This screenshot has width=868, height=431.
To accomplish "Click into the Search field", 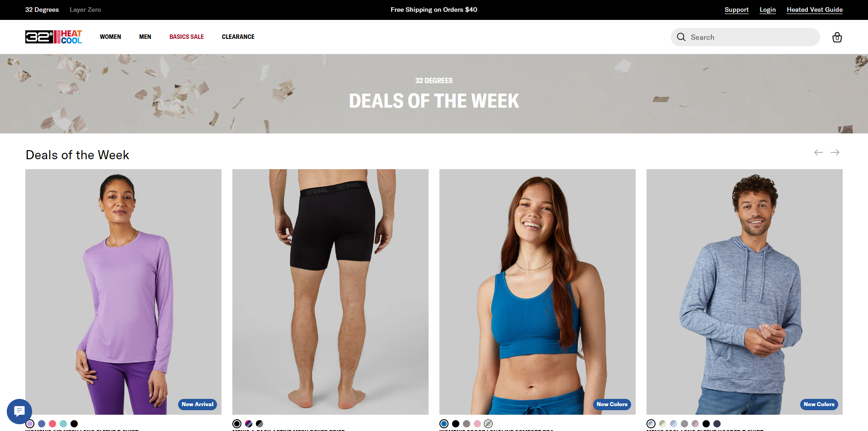I will (x=745, y=37).
